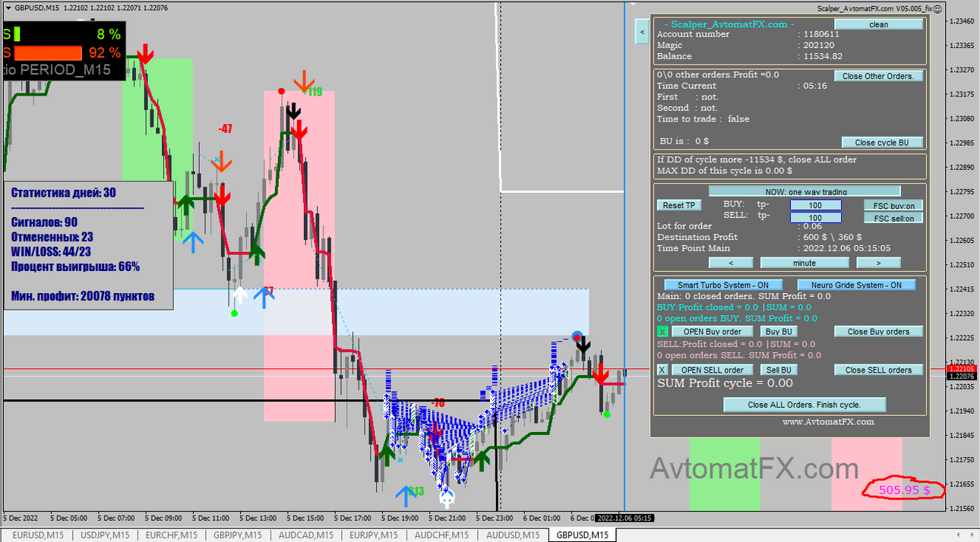The image size is (980, 542).
Task: Click the www.AvtomatFX.com link text
Action: [x=828, y=421]
